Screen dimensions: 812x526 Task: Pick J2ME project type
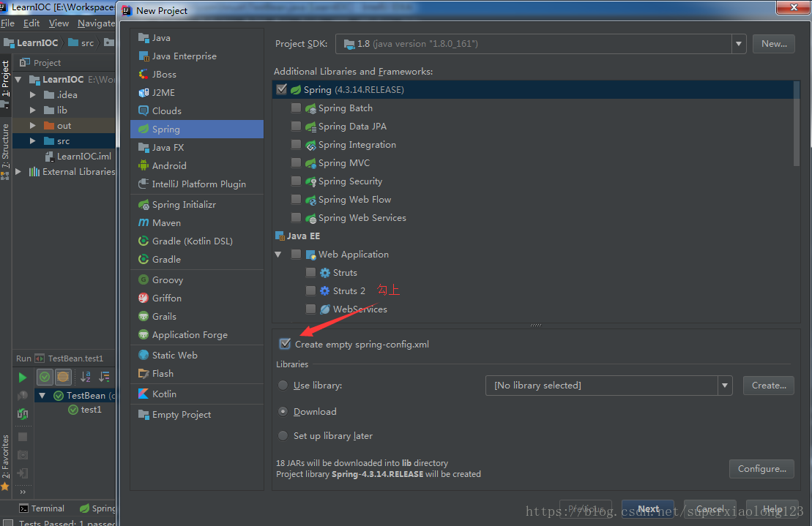(197, 93)
